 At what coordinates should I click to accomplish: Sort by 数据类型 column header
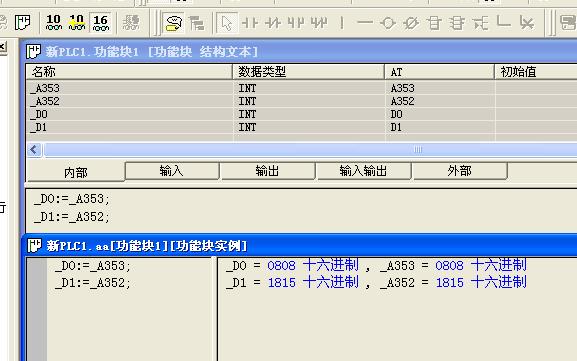[x=308, y=72]
